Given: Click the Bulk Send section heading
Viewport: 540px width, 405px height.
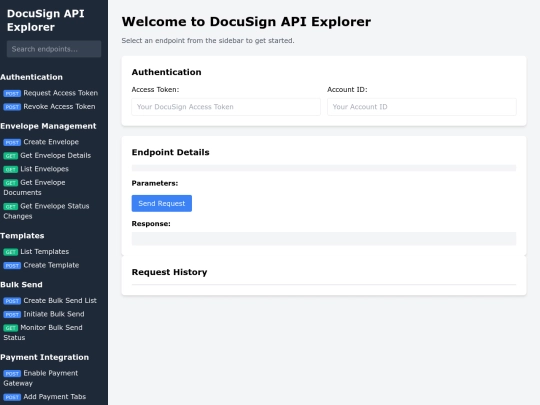Looking at the screenshot, I should coord(21,285).
